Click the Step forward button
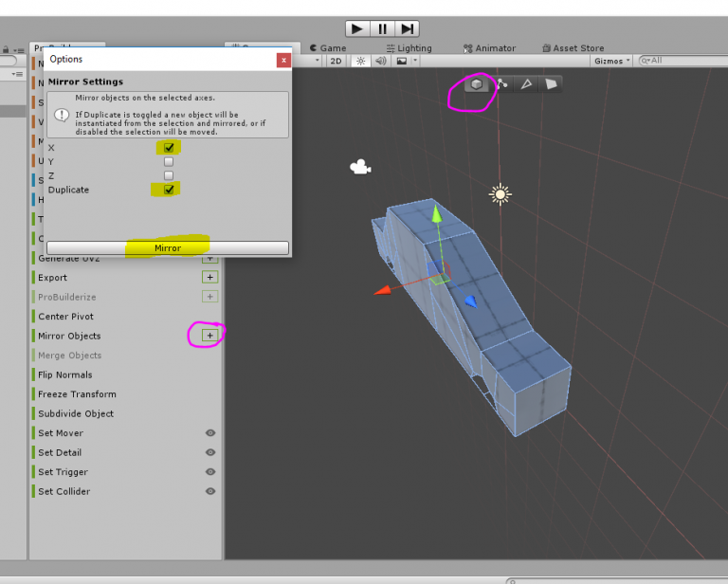 click(408, 28)
